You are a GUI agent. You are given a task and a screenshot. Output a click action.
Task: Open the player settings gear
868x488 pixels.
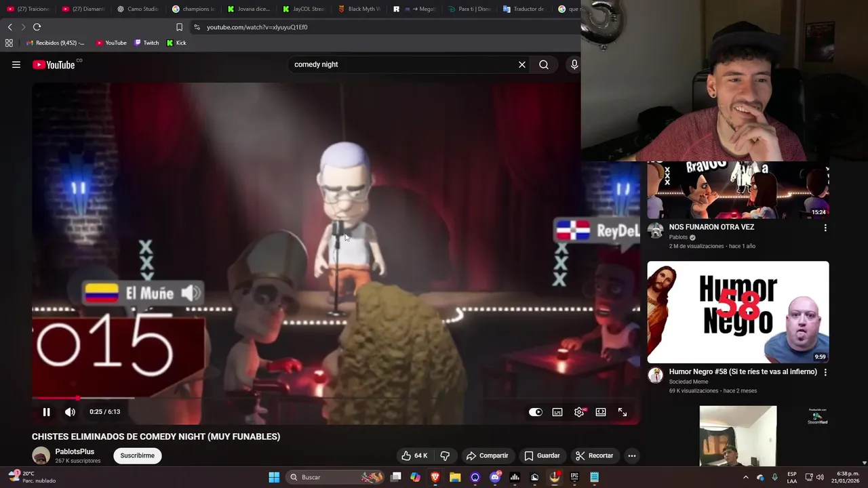coord(579,412)
